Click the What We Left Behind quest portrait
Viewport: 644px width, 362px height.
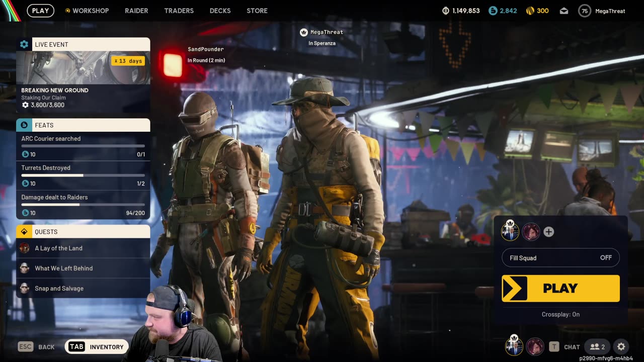pyautogui.click(x=24, y=268)
